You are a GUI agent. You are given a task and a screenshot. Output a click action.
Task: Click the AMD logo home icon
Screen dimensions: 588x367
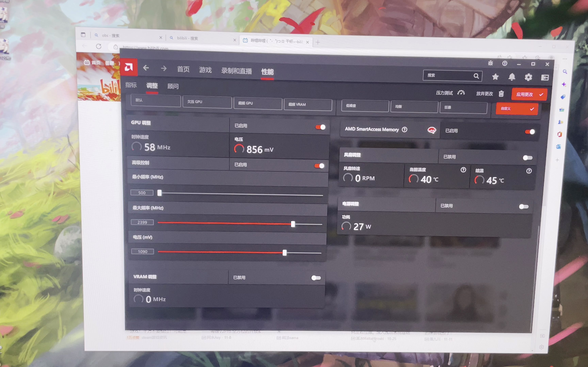click(x=128, y=67)
